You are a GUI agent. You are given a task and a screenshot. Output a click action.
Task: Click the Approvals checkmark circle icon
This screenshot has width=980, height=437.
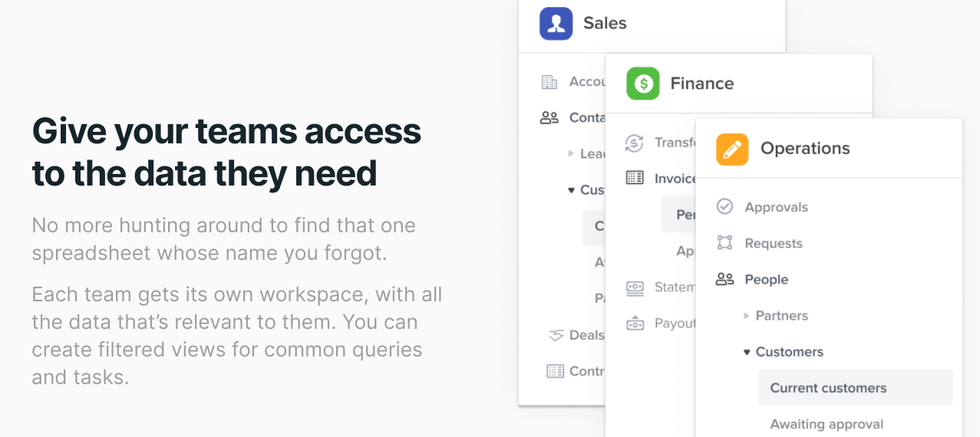coord(724,207)
